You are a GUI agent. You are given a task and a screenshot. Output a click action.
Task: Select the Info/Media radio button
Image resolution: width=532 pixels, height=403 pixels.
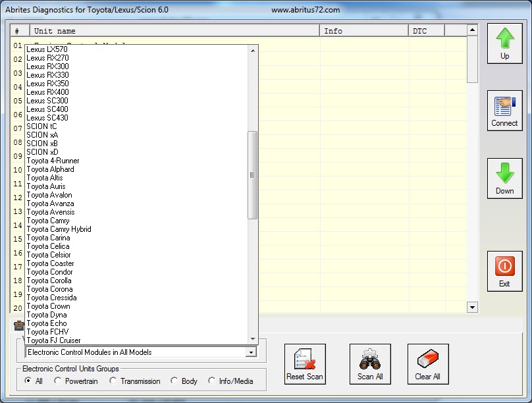coord(212,381)
